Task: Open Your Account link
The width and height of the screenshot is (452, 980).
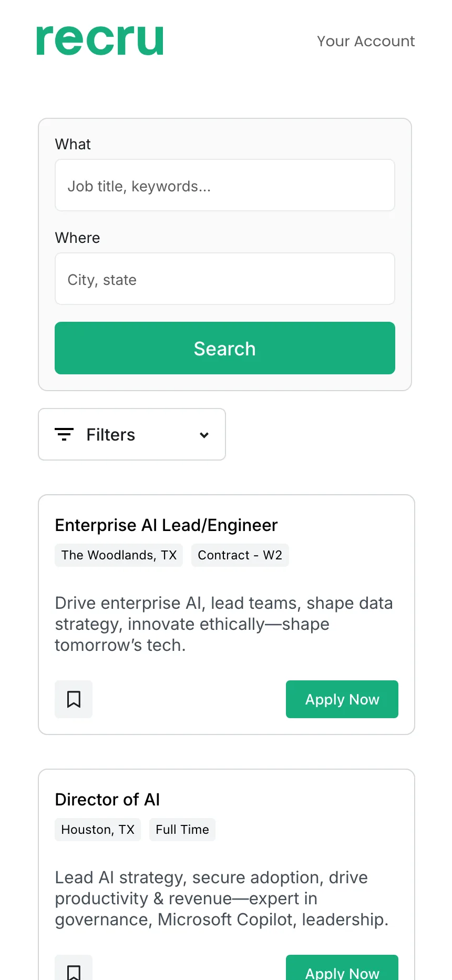Action: (366, 41)
